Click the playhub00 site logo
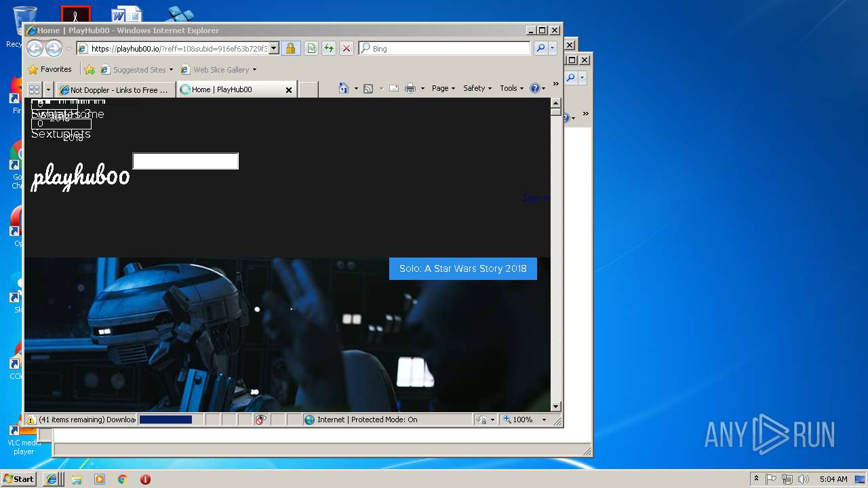 click(81, 177)
